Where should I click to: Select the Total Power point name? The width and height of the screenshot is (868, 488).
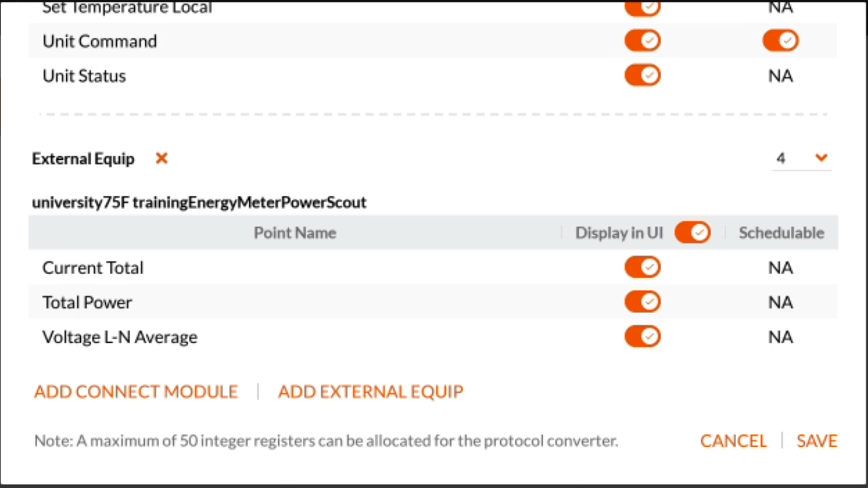tap(87, 303)
